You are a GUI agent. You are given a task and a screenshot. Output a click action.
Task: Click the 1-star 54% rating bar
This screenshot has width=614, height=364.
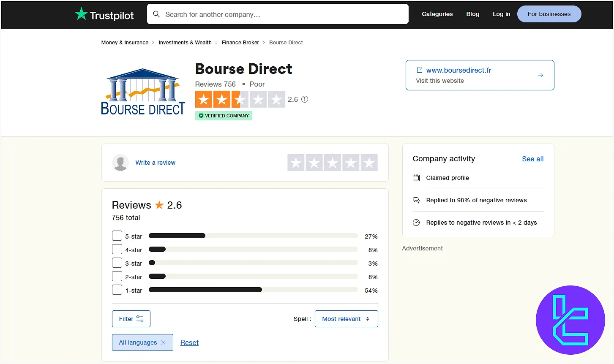tap(253, 290)
